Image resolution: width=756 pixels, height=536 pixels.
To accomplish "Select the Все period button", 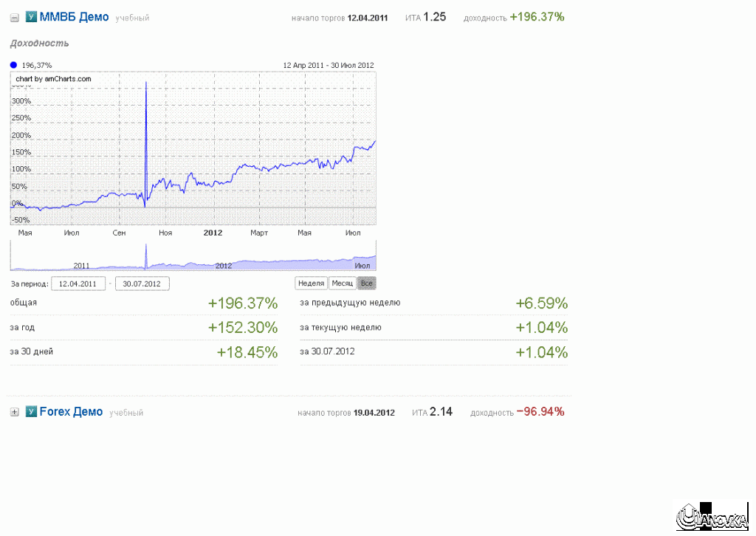I will [366, 284].
